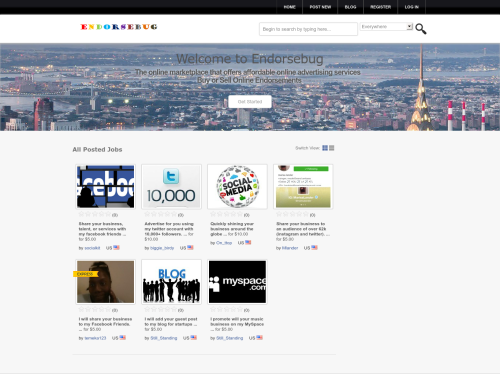
Task: Click the US flag next to biggie_birdy
Action: tap(190, 248)
